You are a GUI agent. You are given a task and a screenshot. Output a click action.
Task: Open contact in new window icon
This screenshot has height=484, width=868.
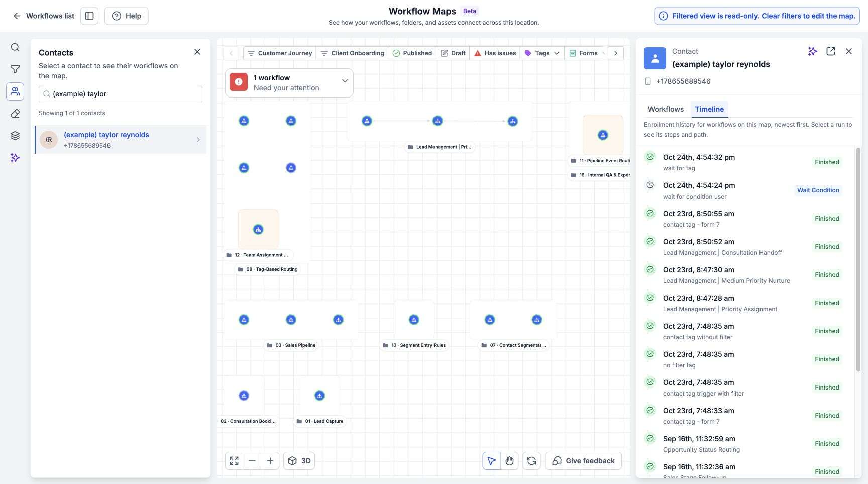pos(831,51)
